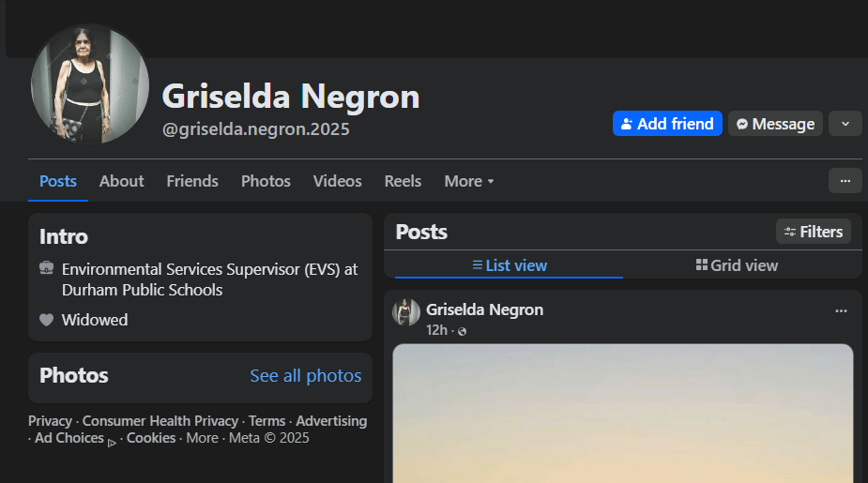Image resolution: width=868 pixels, height=483 pixels.
Task: Open the More tab dropdown
Action: [469, 181]
